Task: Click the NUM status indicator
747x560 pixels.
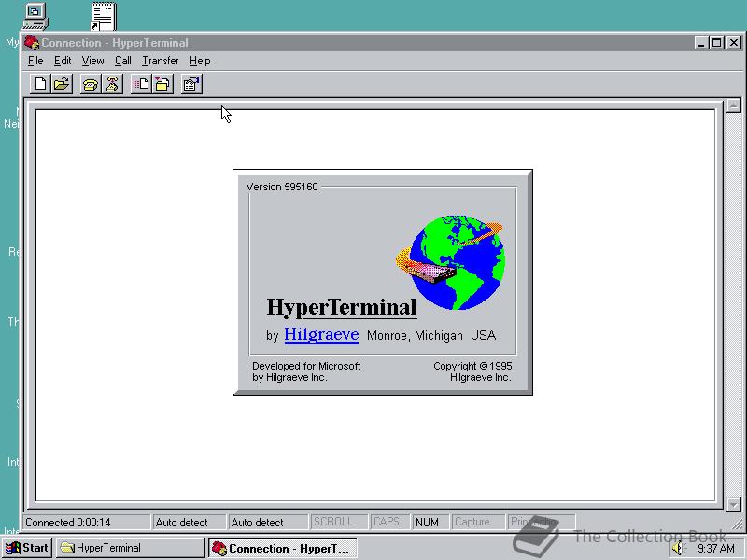Action: click(x=430, y=523)
